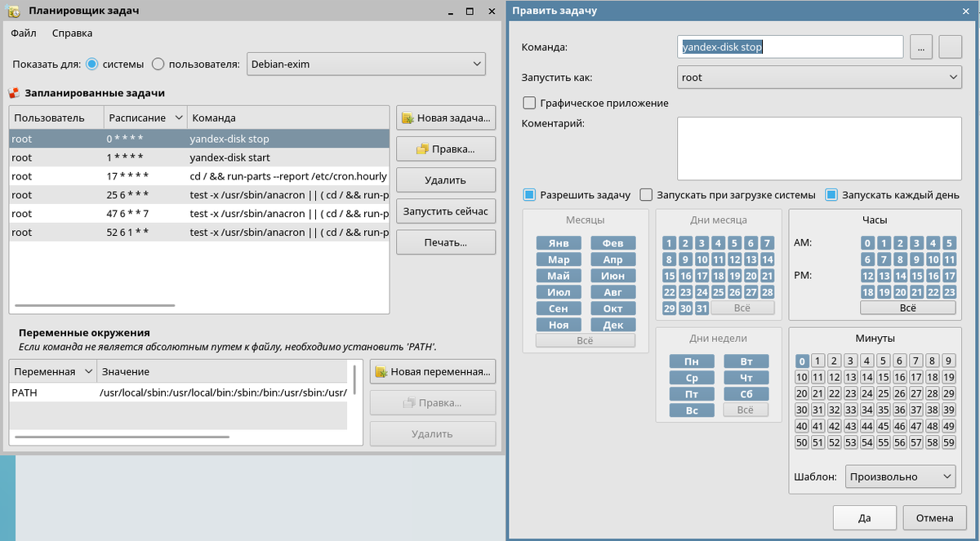The height and width of the screenshot is (541, 980).
Task: Click the New variable (Новая переменная) button
Action: (x=433, y=372)
